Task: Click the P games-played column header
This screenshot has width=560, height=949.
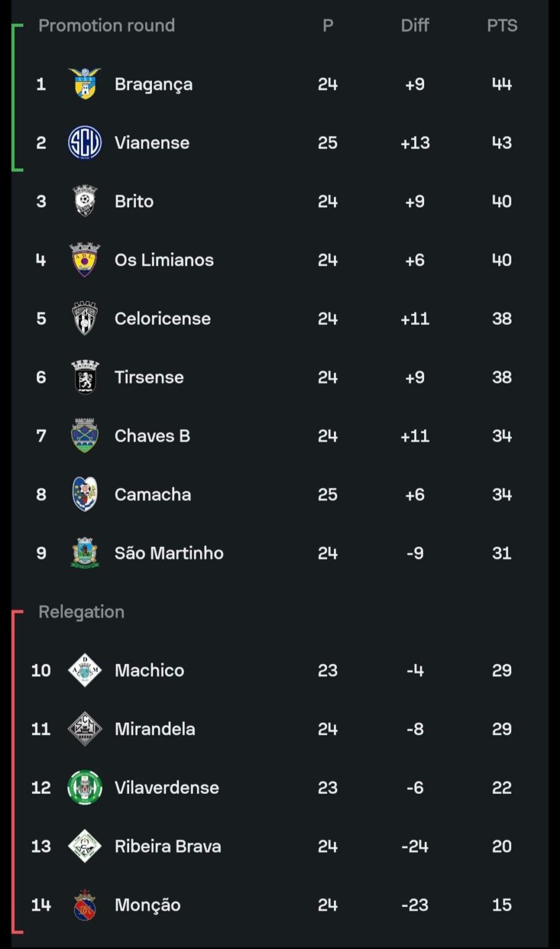Action: [x=327, y=25]
